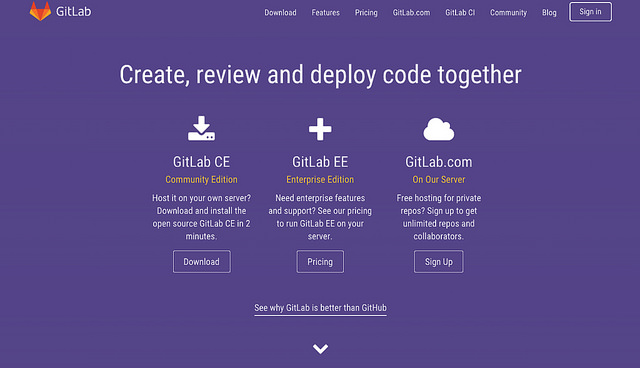Open GitLab CI in the top navigation

460,13
